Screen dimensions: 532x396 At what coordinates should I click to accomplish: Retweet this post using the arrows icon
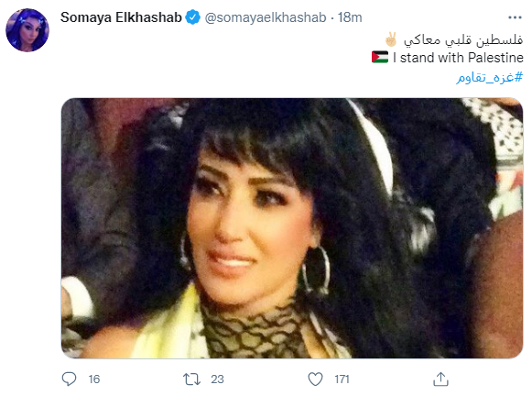coord(191,379)
